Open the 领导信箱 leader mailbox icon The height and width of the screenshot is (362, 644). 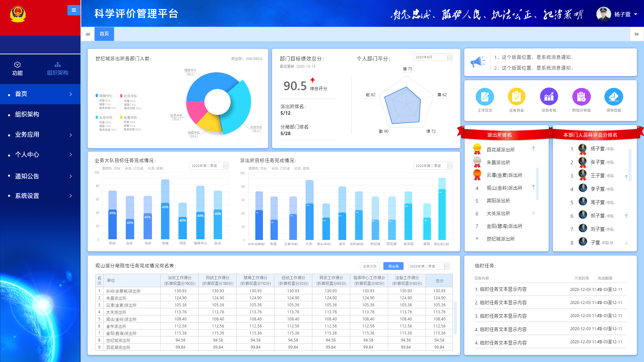click(613, 97)
